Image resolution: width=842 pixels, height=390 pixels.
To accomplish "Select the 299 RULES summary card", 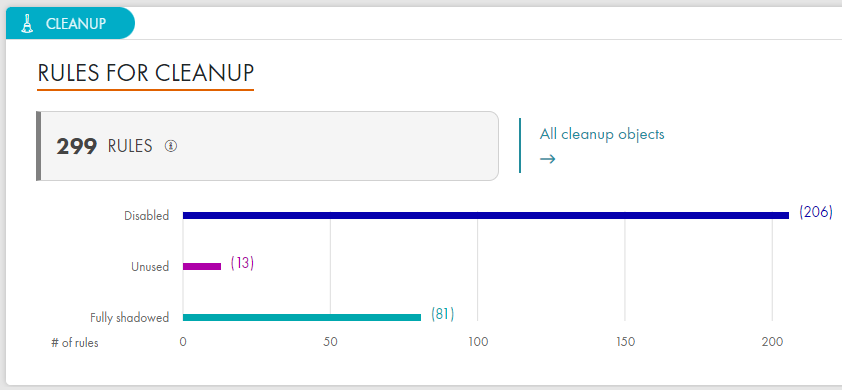I will pos(267,146).
